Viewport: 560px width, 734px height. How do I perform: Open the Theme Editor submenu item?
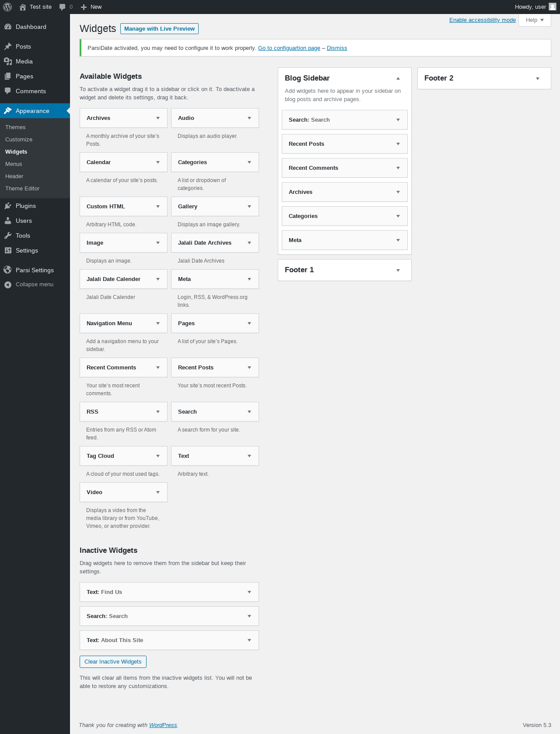pos(22,189)
